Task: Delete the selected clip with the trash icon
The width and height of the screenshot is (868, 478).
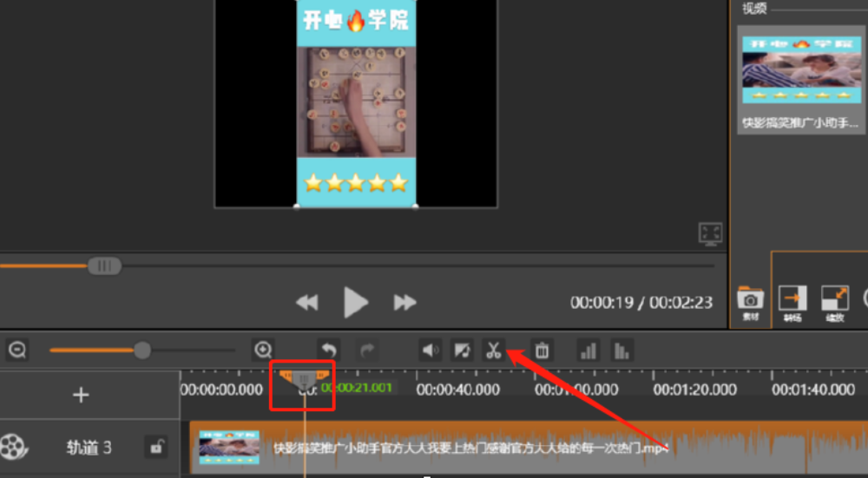Action: point(542,350)
